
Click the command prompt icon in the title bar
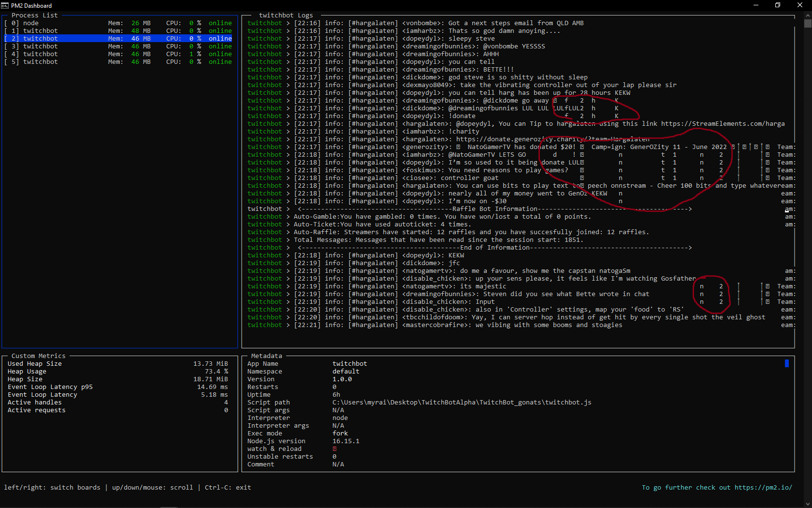(6, 5)
